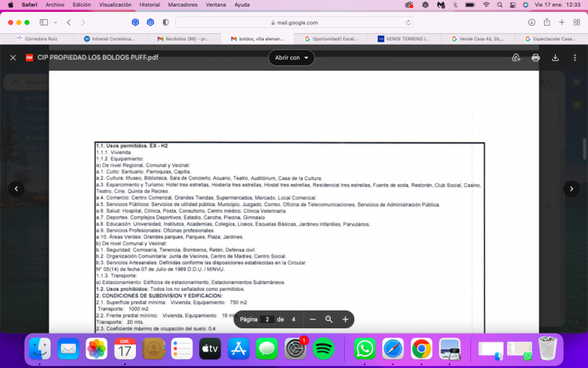The width and height of the screenshot is (588, 368).
Task: Open Google Chrome from the Dock
Action: pyautogui.click(x=421, y=349)
